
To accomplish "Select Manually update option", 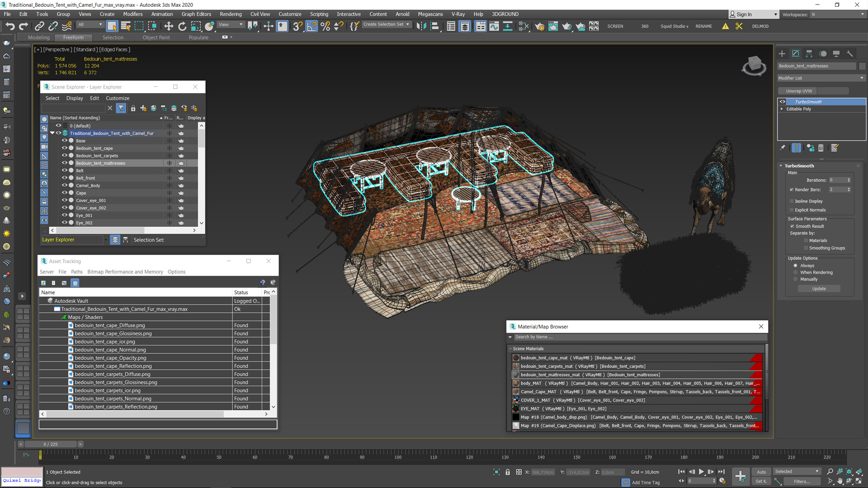I will point(796,279).
